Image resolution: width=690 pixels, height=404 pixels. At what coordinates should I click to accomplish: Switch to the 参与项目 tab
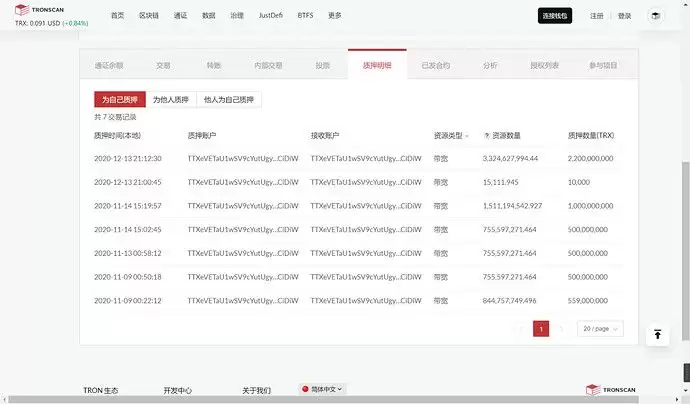pos(603,65)
